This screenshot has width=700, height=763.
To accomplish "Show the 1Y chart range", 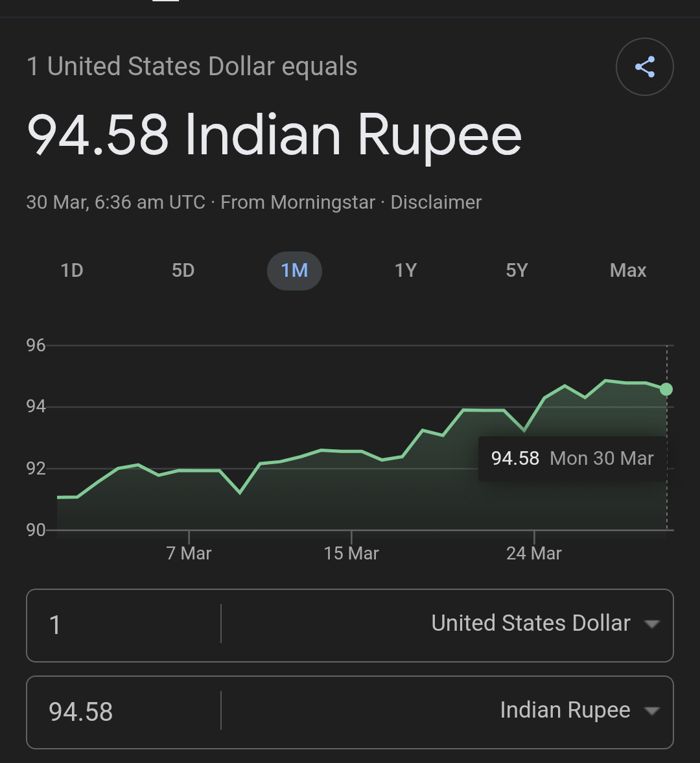I will click(x=406, y=270).
